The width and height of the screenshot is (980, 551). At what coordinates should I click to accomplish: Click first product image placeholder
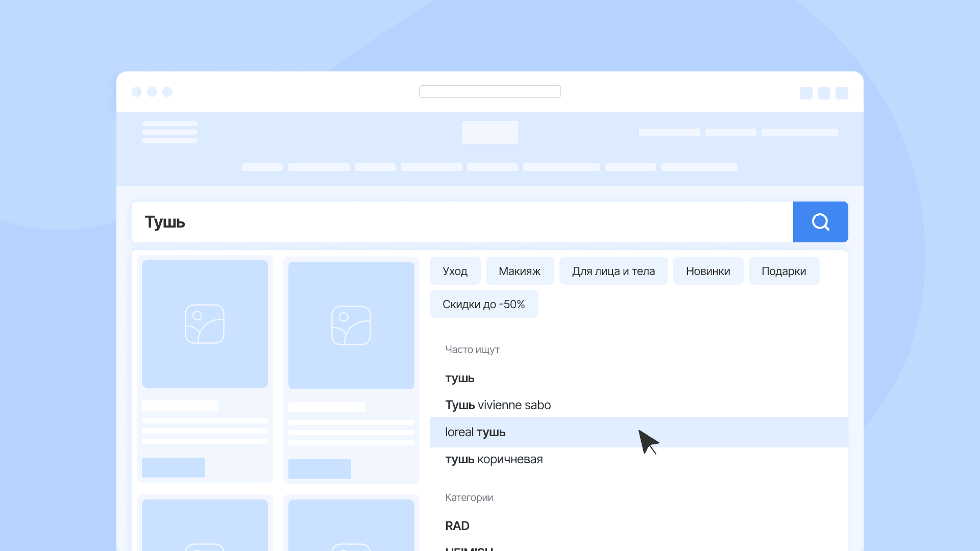pyautogui.click(x=205, y=324)
